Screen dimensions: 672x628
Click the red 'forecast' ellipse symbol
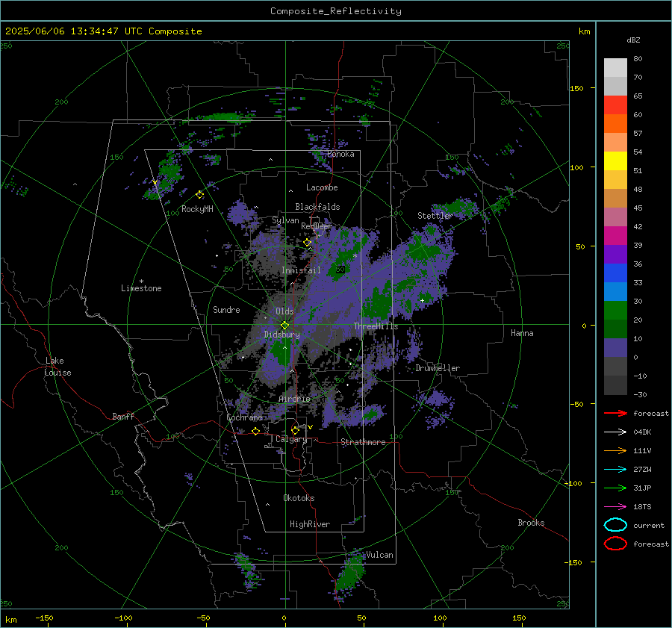[615, 544]
